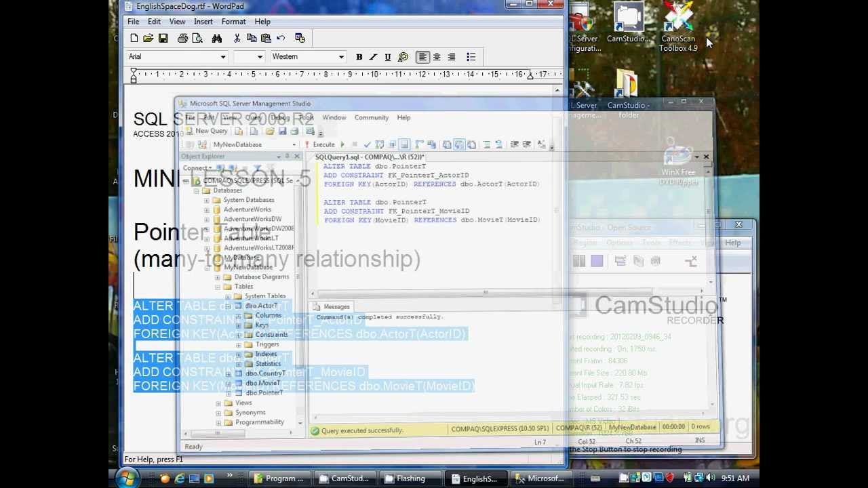Viewport: 868px width, 488px height.
Task: Open WordPad Help menu
Action: (262, 22)
